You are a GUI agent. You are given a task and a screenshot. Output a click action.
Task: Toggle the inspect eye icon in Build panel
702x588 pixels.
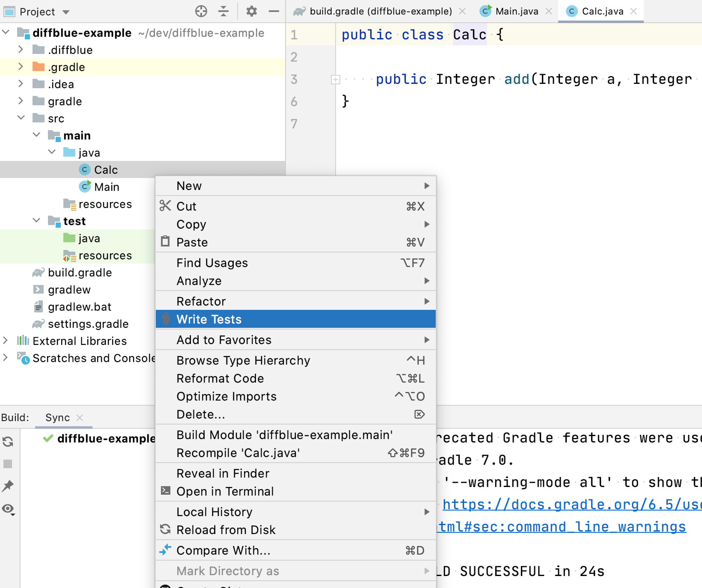[x=8, y=509]
